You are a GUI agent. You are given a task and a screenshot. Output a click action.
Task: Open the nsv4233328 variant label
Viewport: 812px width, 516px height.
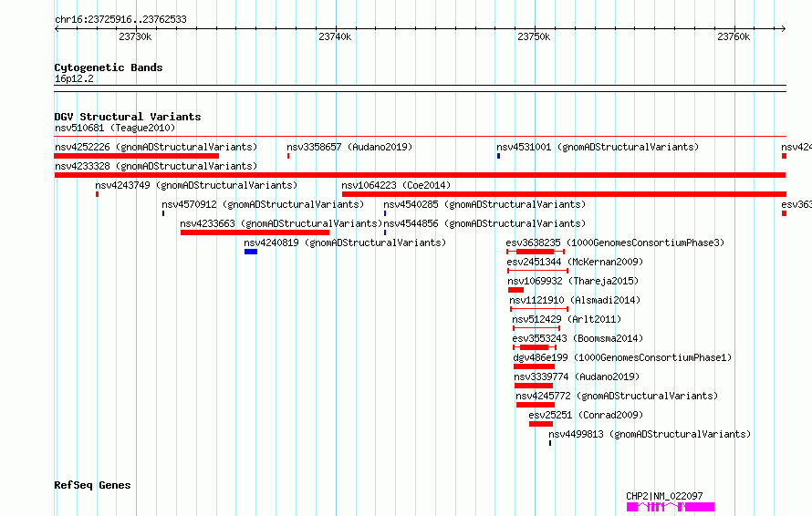pyautogui.click(x=156, y=166)
